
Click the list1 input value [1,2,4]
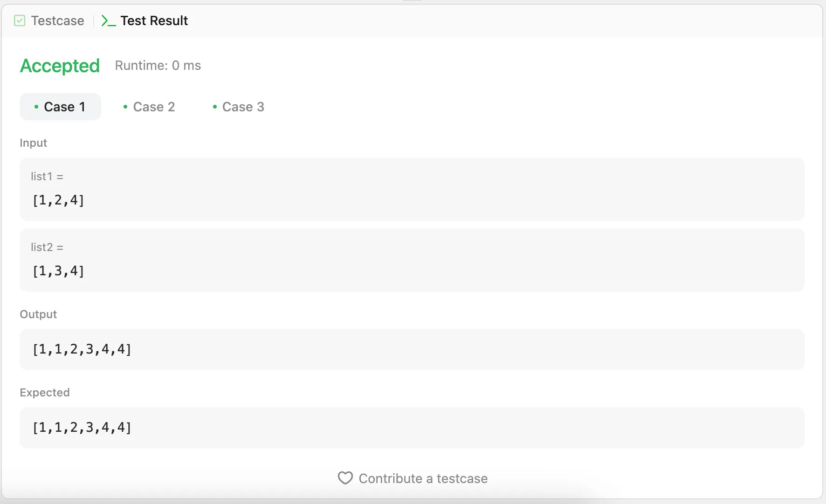(58, 200)
